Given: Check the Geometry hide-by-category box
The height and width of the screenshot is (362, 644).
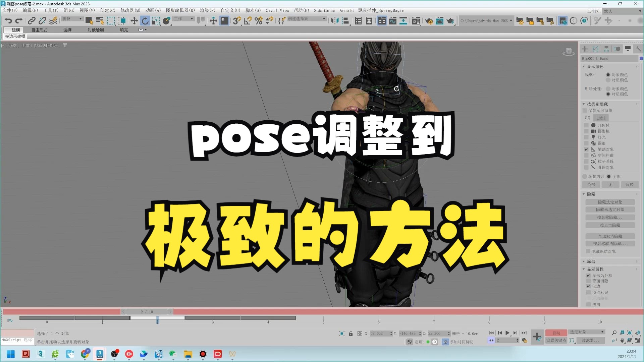Looking at the screenshot, I should (x=586, y=125).
